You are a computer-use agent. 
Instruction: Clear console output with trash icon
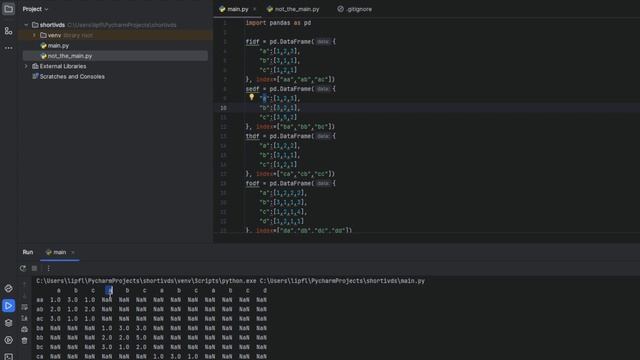24,340
